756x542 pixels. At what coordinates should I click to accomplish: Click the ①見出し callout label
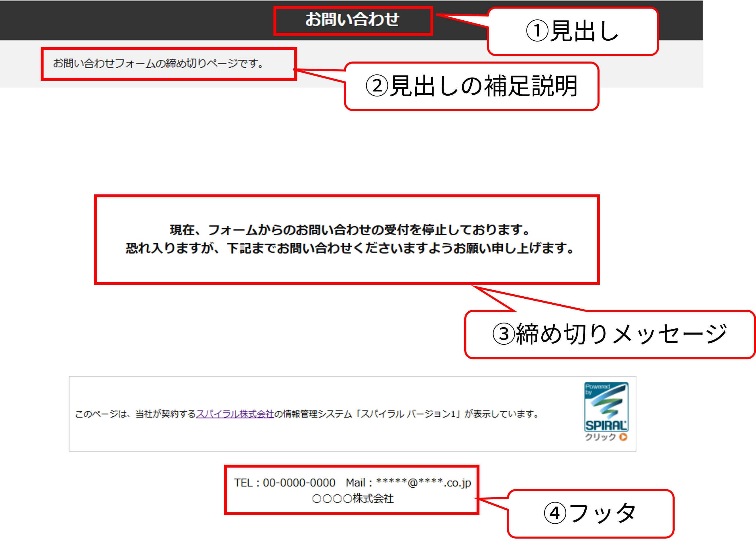pos(572,31)
